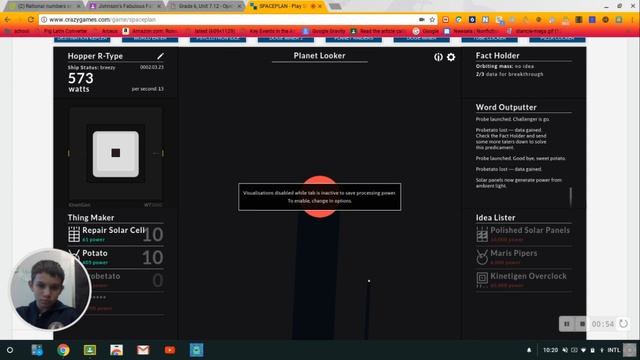
Task: Click the 'Orbiting mass: no idea' text
Action: coord(504,66)
